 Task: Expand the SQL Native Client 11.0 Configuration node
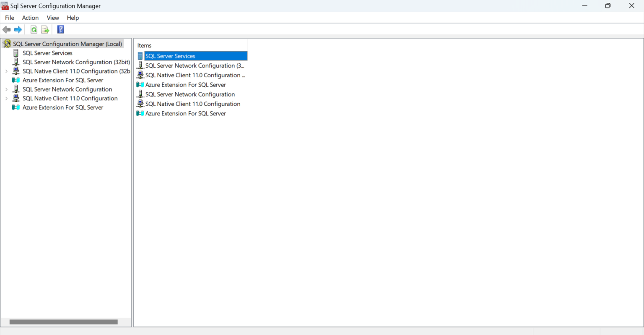7,98
